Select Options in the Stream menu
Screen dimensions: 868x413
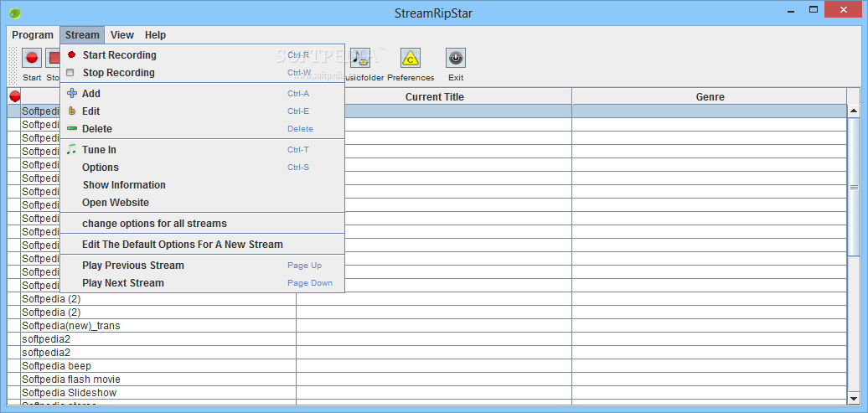click(202, 168)
